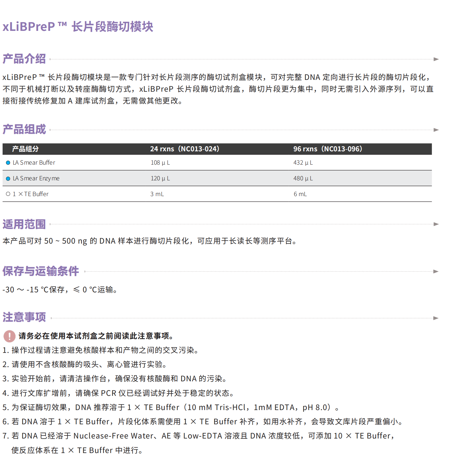Click note 3 about 清洁操作台

click(115, 379)
